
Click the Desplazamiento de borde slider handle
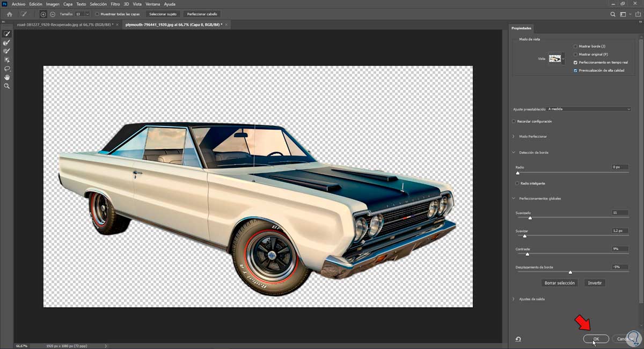pyautogui.click(x=570, y=272)
